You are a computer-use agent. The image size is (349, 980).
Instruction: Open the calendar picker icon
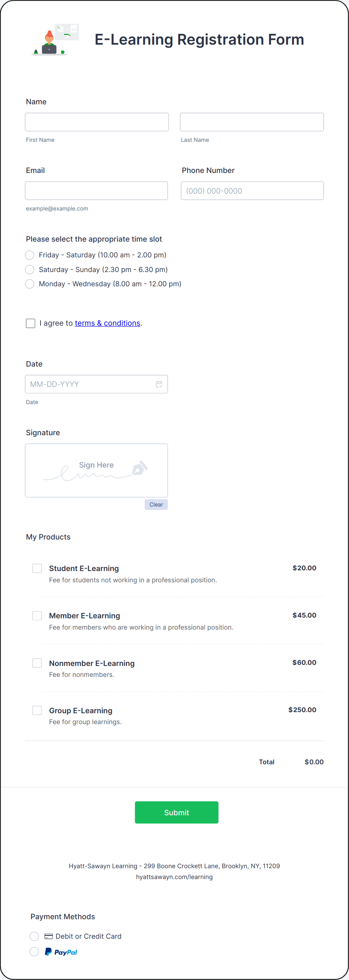coord(159,384)
